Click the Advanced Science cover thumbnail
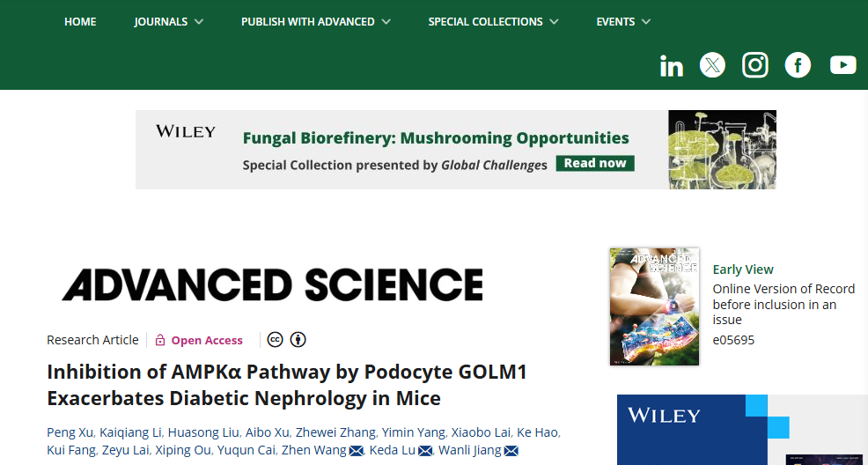 coord(654,306)
